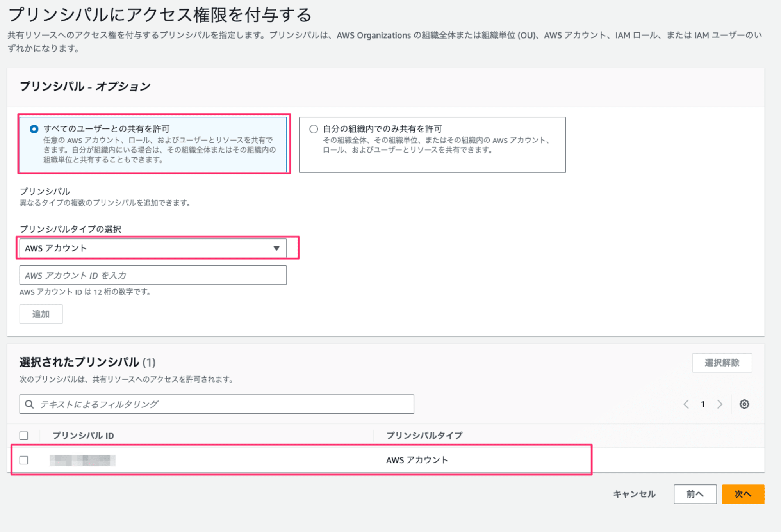Image resolution: width=781 pixels, height=532 pixels.
Task: Select page number 1 in pagination
Action: tap(703, 404)
